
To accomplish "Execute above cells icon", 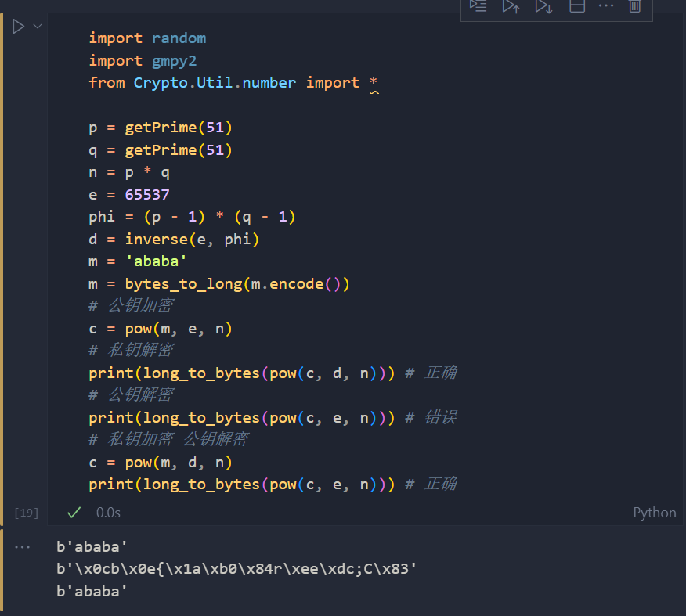I will (x=511, y=6).
